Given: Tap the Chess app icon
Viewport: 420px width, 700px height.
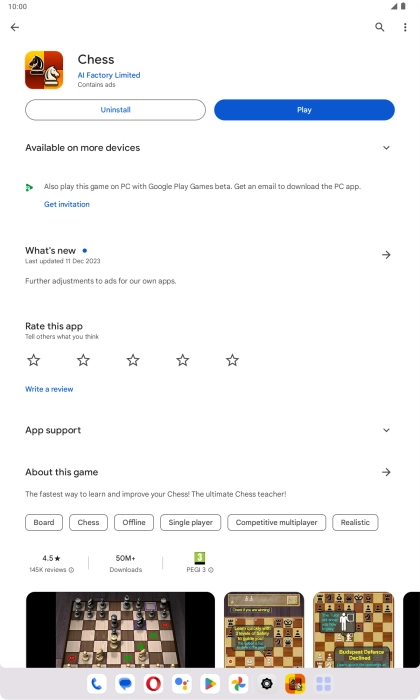Looking at the screenshot, I should tap(44, 70).
